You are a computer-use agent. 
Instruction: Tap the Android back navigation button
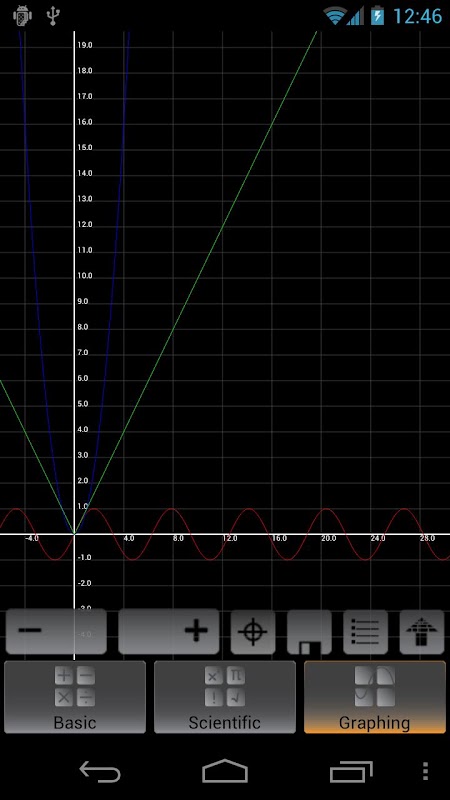[100, 771]
